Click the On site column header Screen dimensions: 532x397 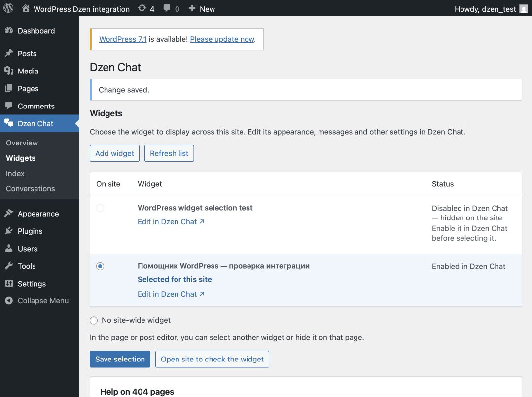pyautogui.click(x=108, y=184)
